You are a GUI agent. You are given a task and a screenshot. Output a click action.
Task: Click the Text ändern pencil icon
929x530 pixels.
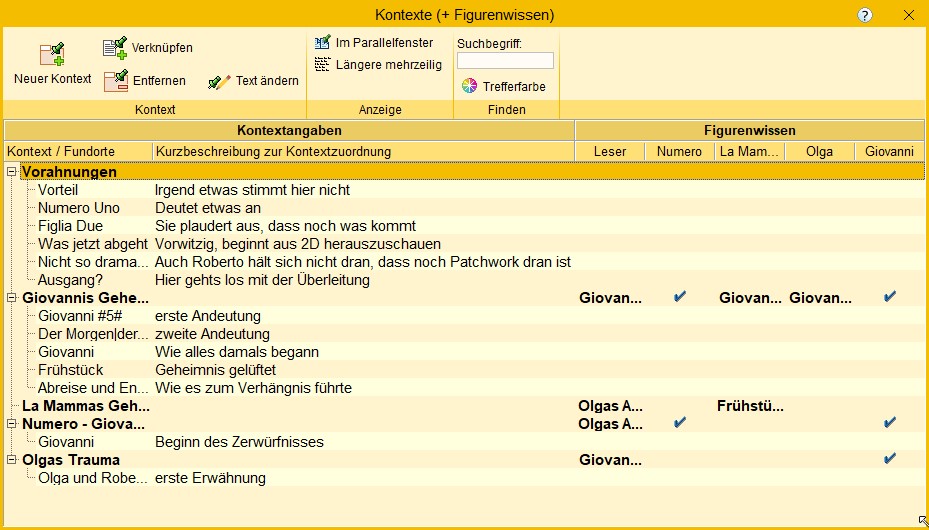pyautogui.click(x=219, y=81)
